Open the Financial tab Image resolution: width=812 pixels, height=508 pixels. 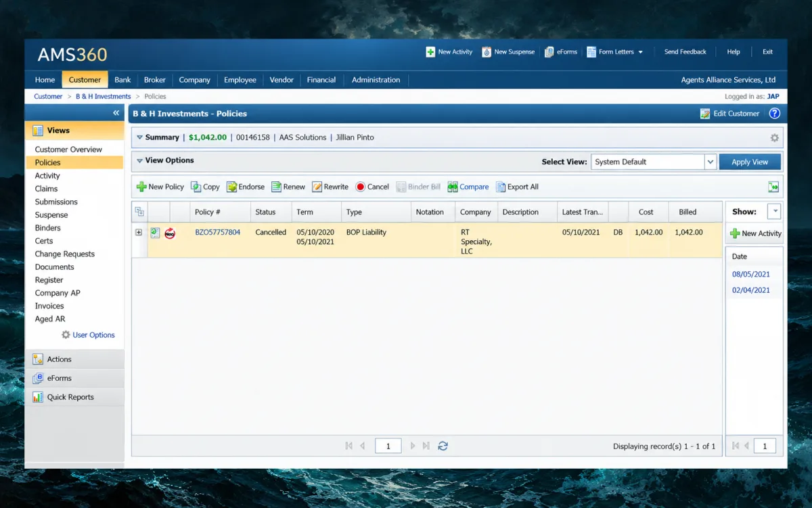[x=321, y=80]
